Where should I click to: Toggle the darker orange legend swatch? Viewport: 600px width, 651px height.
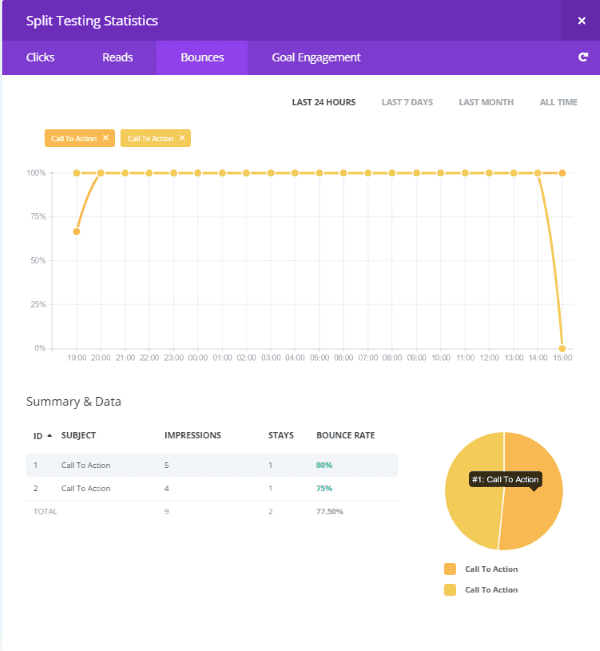click(449, 569)
